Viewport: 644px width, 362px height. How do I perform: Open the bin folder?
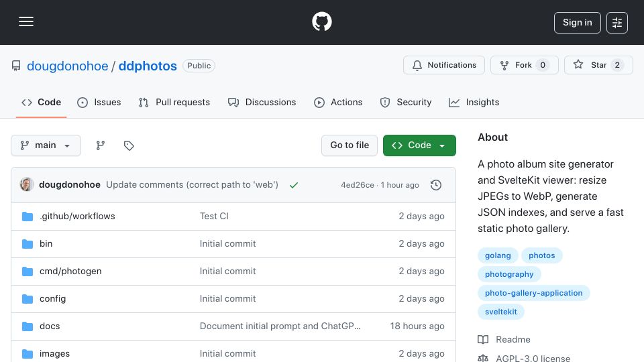coord(46,244)
